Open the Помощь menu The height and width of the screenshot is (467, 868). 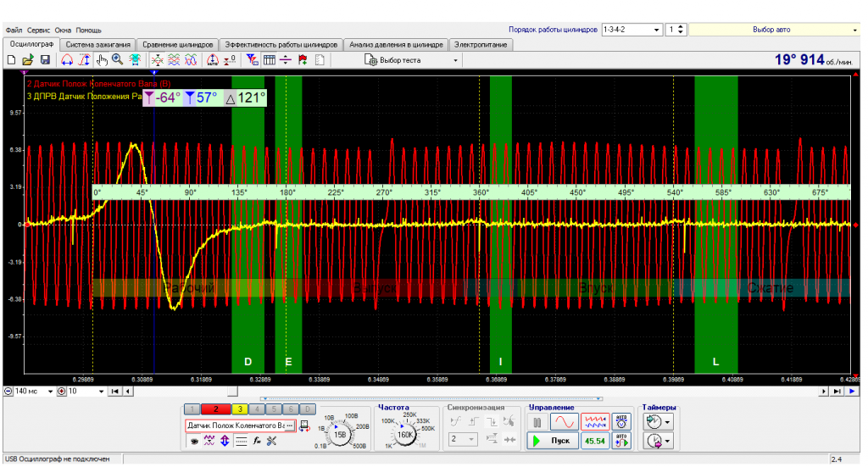click(x=88, y=31)
